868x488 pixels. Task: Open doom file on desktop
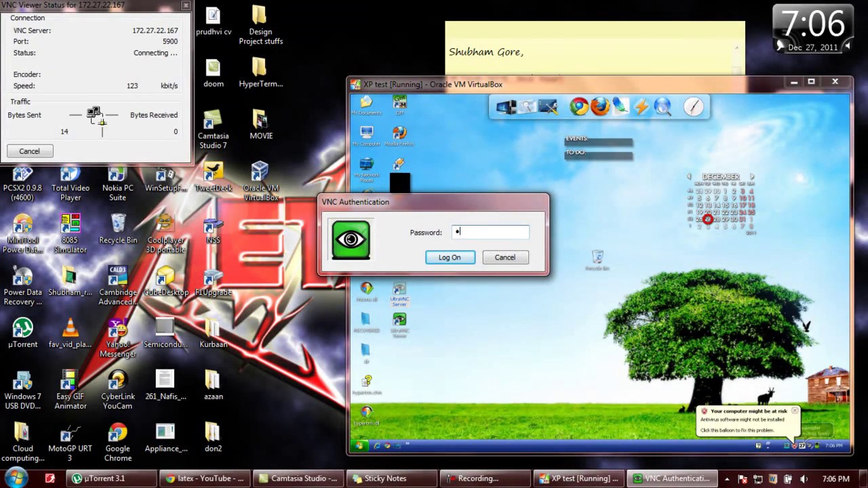(213, 73)
